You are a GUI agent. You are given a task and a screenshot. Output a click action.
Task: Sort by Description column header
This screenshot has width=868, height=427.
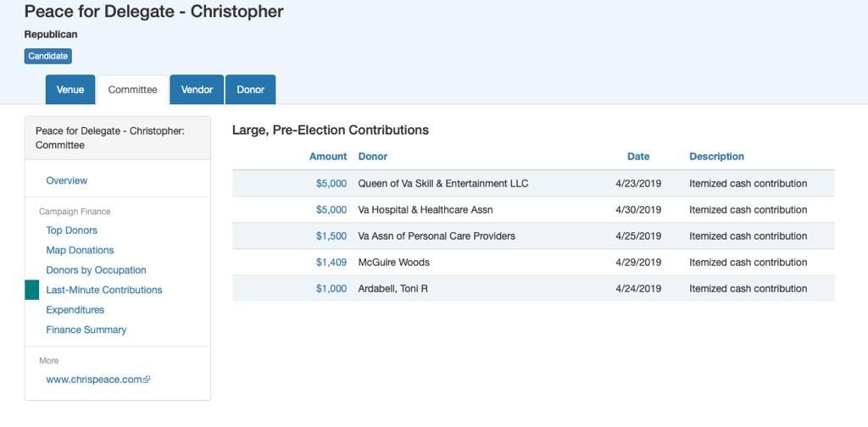coord(716,157)
